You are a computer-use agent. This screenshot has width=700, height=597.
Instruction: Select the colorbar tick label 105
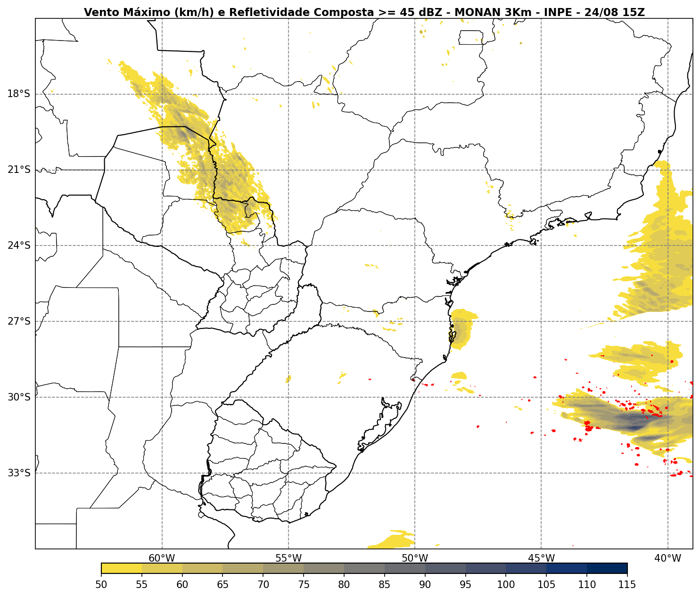click(546, 585)
